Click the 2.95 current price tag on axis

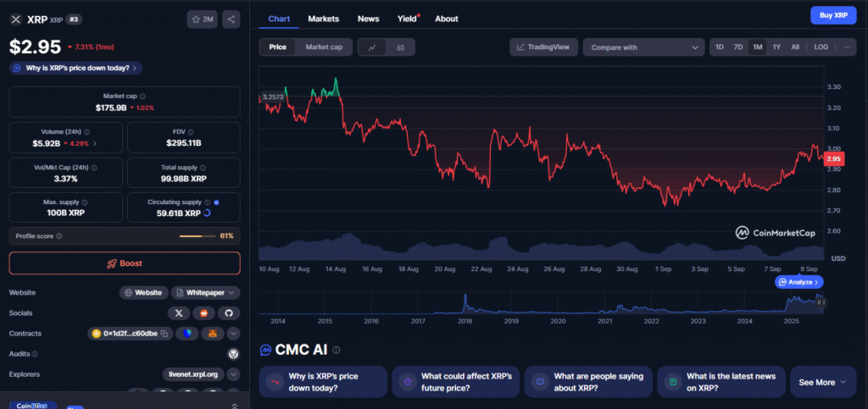[x=833, y=159]
